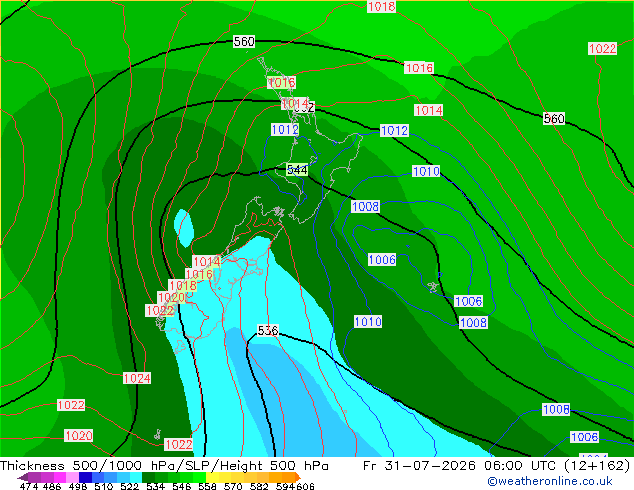Click the cyan legend swatch beside dark green
This screenshot has height=490, width=634.
pos(136,477)
